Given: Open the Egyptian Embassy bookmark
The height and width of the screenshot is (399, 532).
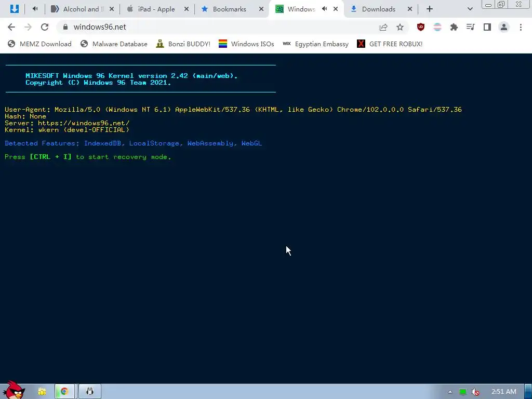Looking at the screenshot, I should tap(315, 44).
